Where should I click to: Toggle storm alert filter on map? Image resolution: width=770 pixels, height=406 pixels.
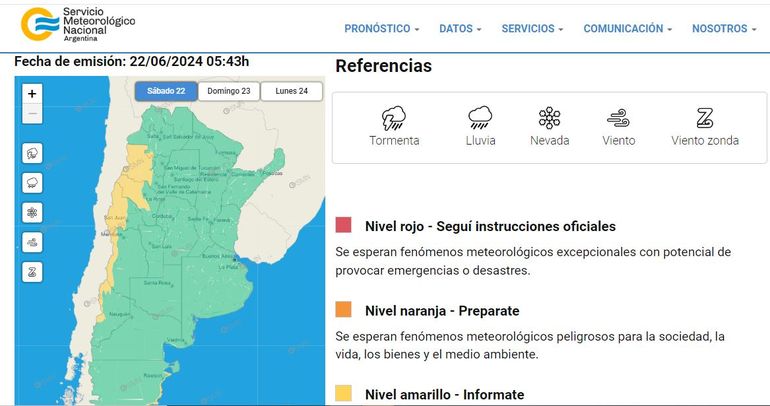coord(32,153)
